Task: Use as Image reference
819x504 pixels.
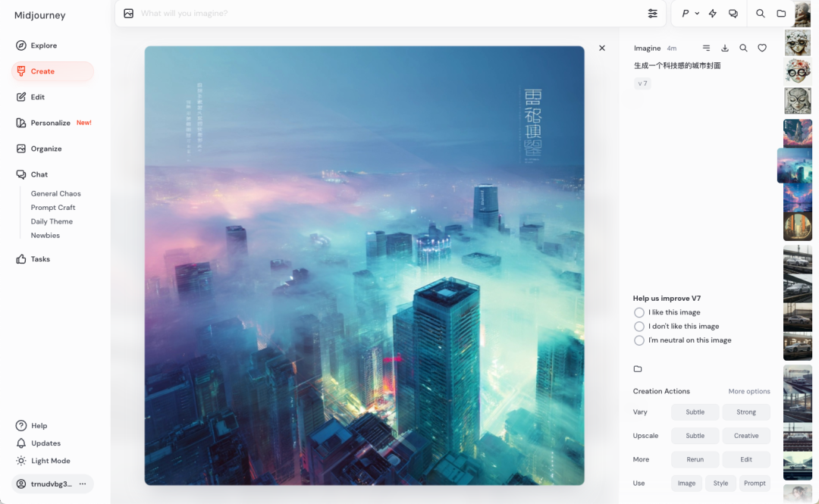Action: (686, 483)
